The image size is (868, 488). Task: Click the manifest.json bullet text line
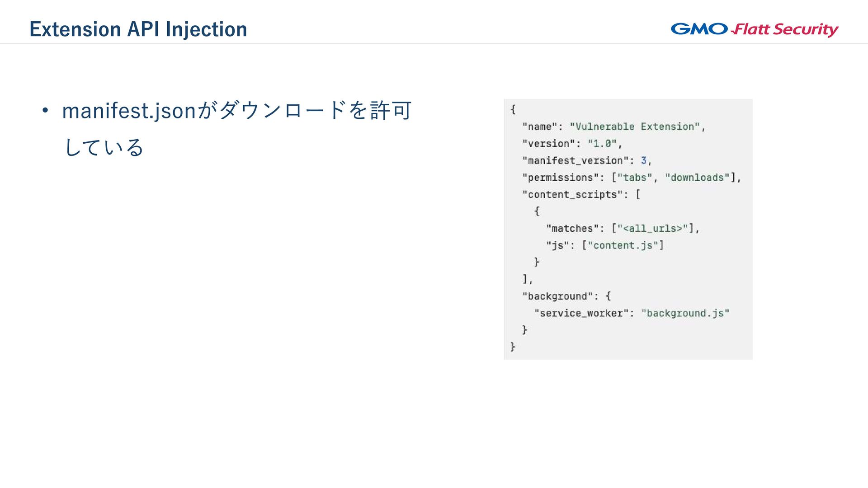(x=236, y=111)
